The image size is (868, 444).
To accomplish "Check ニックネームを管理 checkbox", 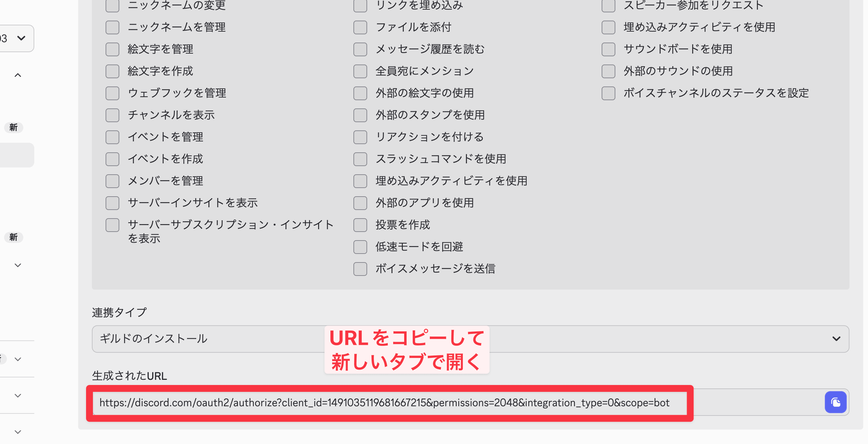I will click(112, 27).
